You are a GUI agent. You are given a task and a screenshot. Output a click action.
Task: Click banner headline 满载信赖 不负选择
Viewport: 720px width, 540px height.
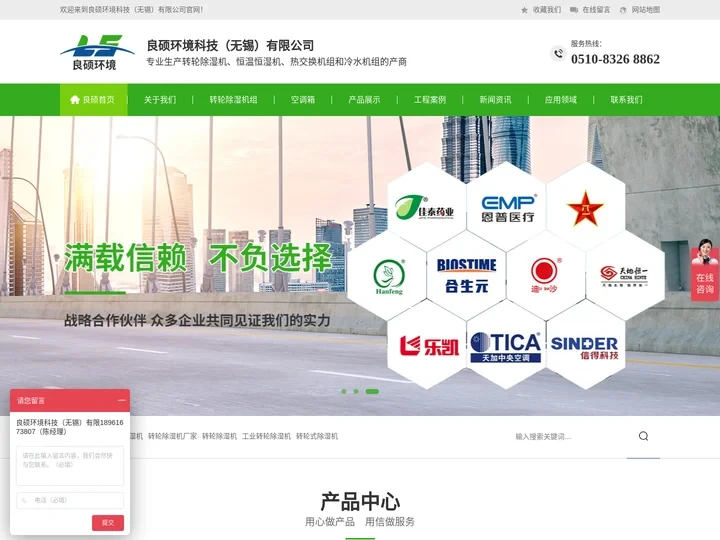point(198,258)
